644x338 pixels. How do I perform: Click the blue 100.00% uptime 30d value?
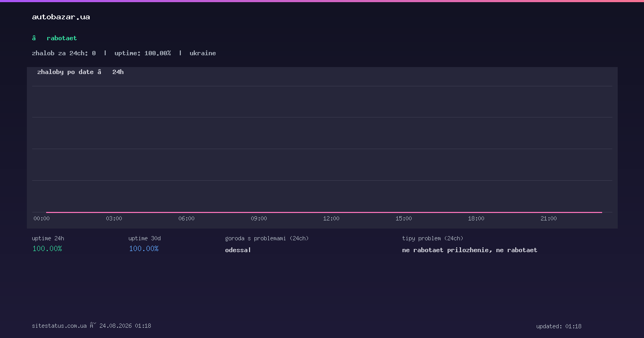144,249
